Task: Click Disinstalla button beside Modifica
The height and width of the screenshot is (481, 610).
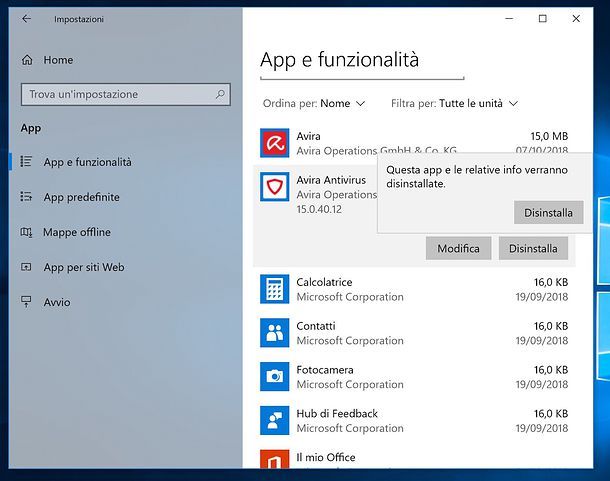Action: coord(533,248)
